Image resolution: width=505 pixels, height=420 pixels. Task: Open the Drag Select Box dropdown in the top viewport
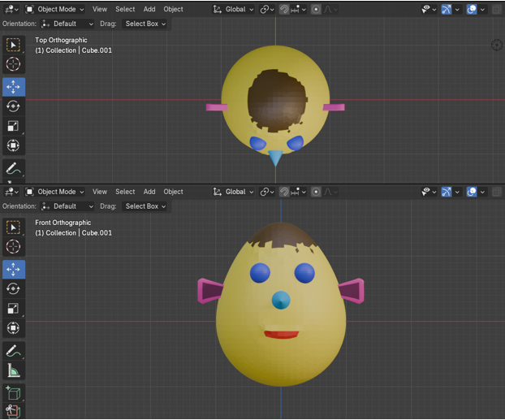point(145,24)
